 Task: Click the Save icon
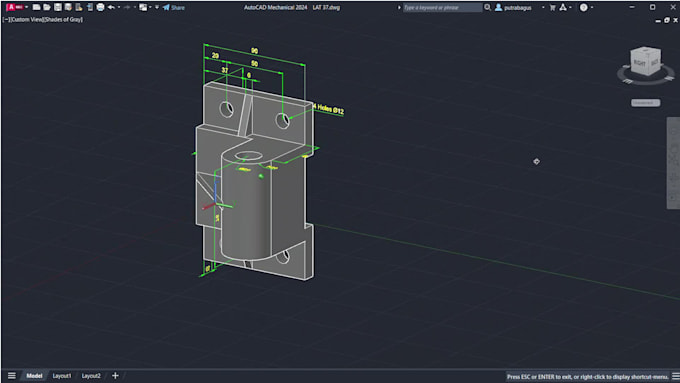click(58, 7)
